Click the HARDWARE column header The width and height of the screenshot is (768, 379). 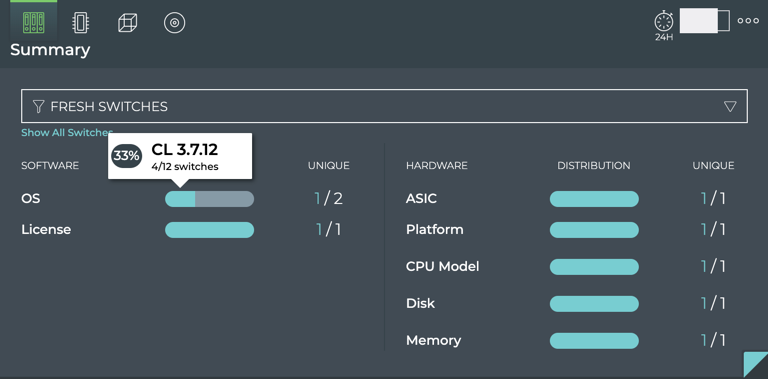(436, 166)
